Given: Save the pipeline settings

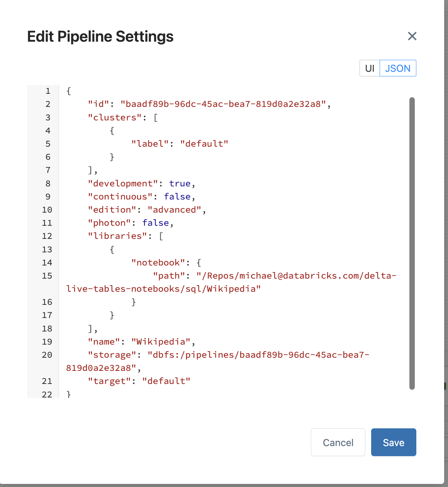Looking at the screenshot, I should 394,442.
